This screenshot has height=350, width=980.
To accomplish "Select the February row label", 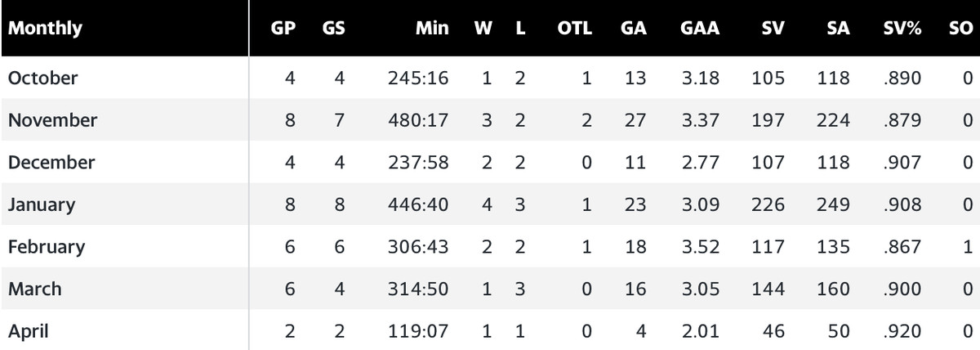I will click(x=46, y=247).
